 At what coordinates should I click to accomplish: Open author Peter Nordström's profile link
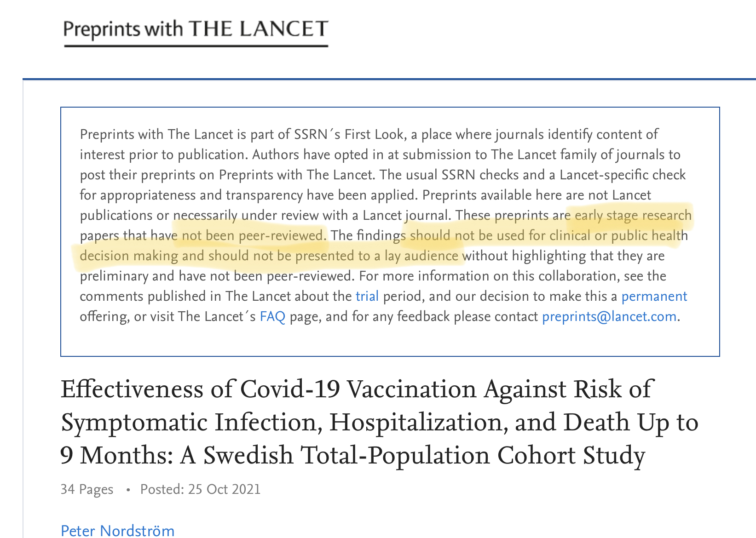click(117, 531)
